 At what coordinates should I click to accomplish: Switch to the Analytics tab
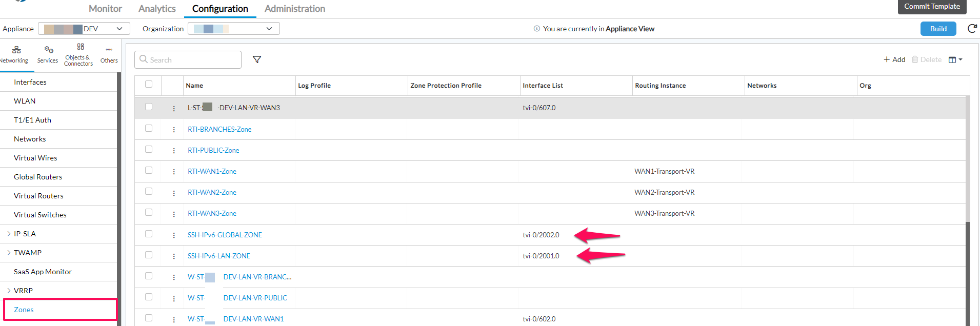click(x=157, y=9)
